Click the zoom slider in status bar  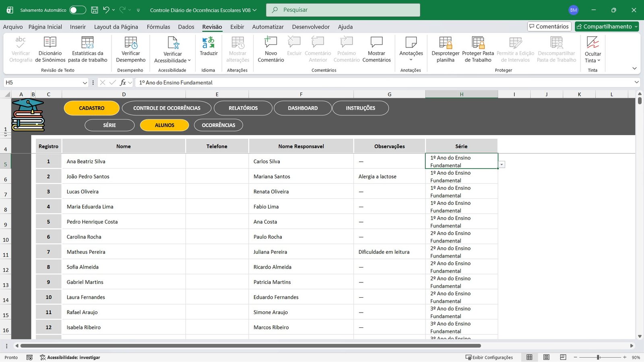(x=599, y=357)
